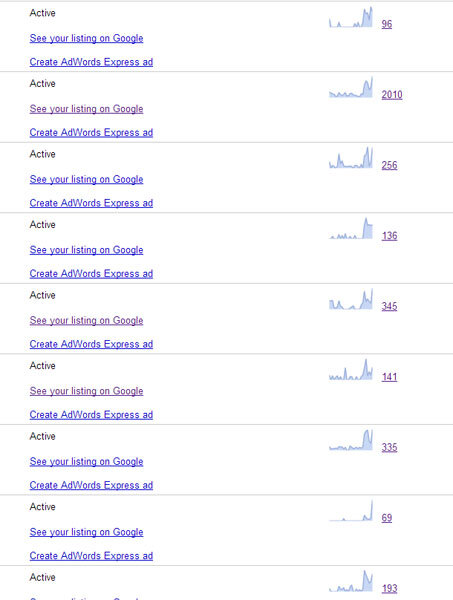453x600 pixels.
Task: Open the 256 impressions count link
Action: point(389,165)
